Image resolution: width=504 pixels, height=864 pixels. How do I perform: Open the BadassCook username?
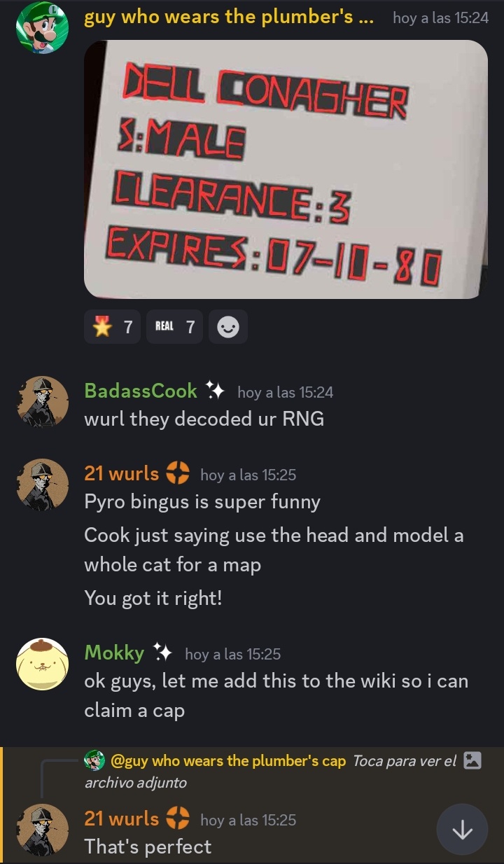point(141,391)
